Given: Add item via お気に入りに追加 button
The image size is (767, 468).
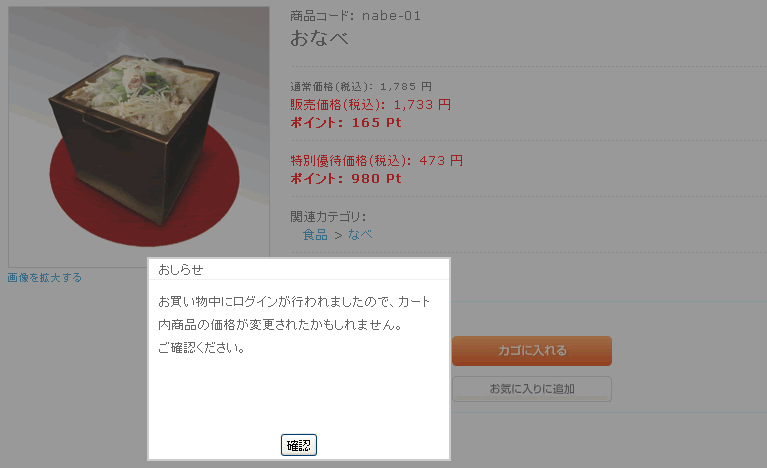Looking at the screenshot, I should point(532,389).
